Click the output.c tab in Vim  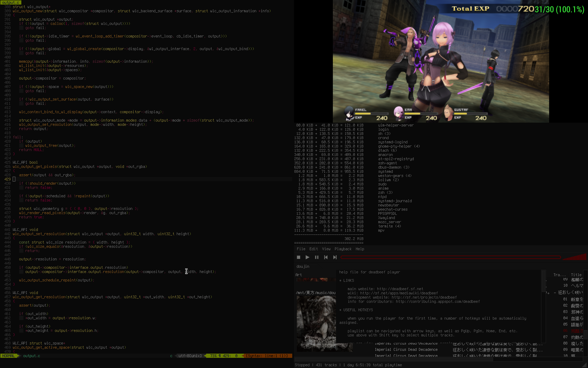pyautogui.click(x=10, y=2)
